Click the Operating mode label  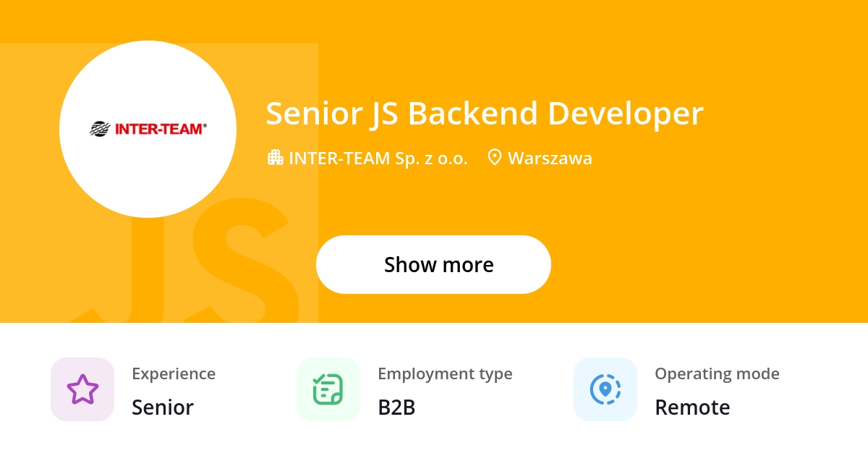(717, 374)
